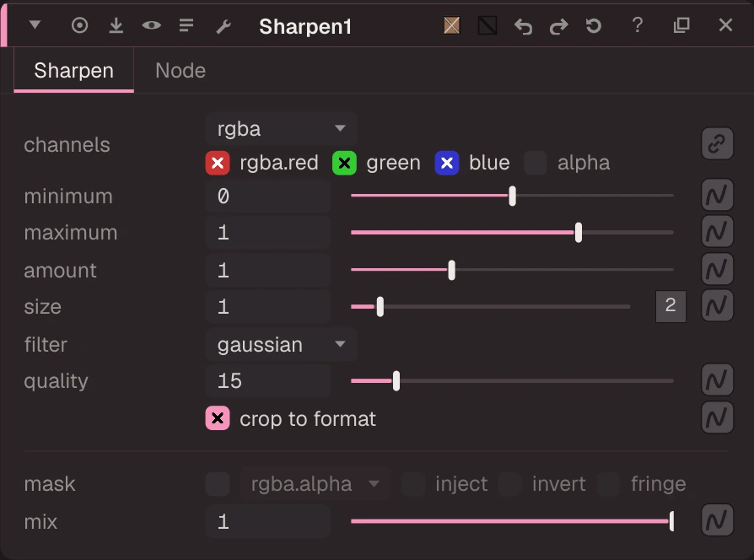The image size is (754, 560).
Task: Open the crop to format animation button
Action: tap(717, 417)
